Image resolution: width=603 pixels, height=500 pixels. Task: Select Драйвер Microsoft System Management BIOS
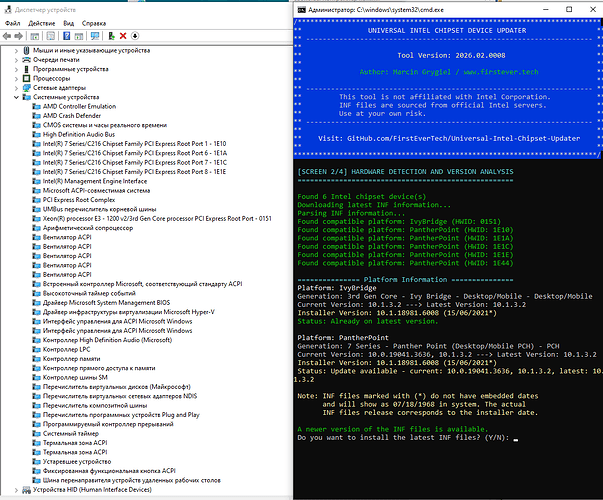[106, 303]
